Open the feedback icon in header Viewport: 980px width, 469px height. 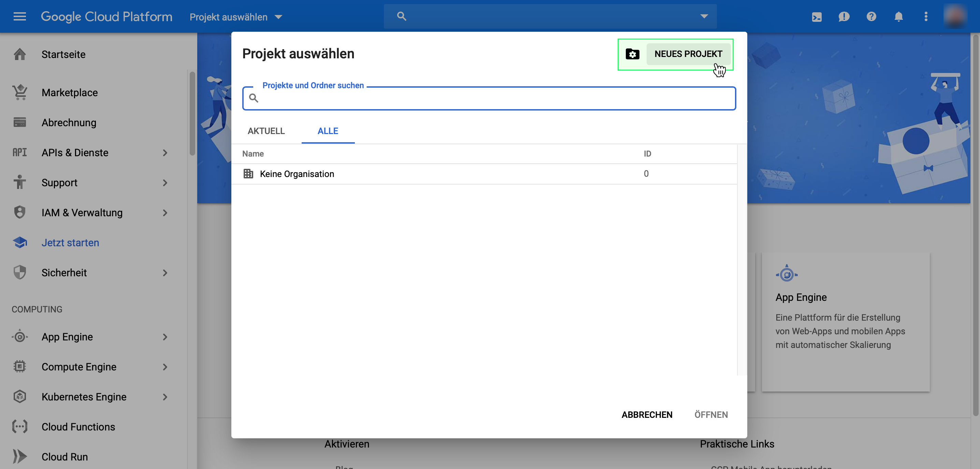pos(844,17)
